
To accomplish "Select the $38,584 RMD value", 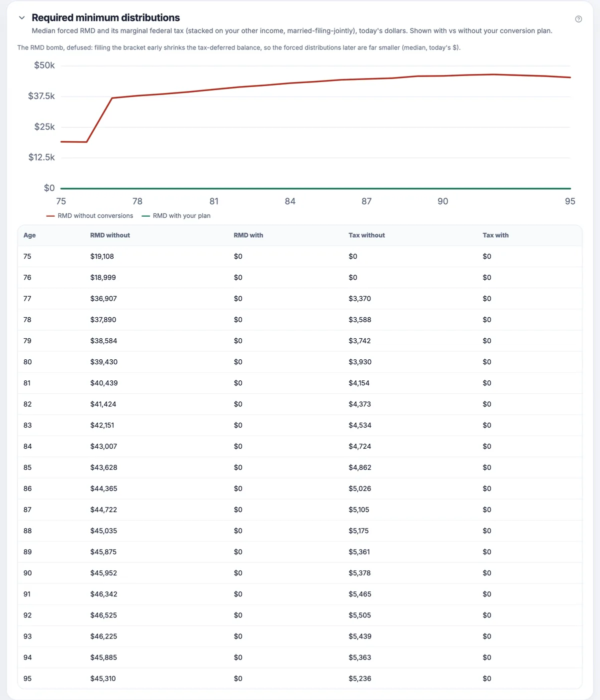I will coord(103,341).
